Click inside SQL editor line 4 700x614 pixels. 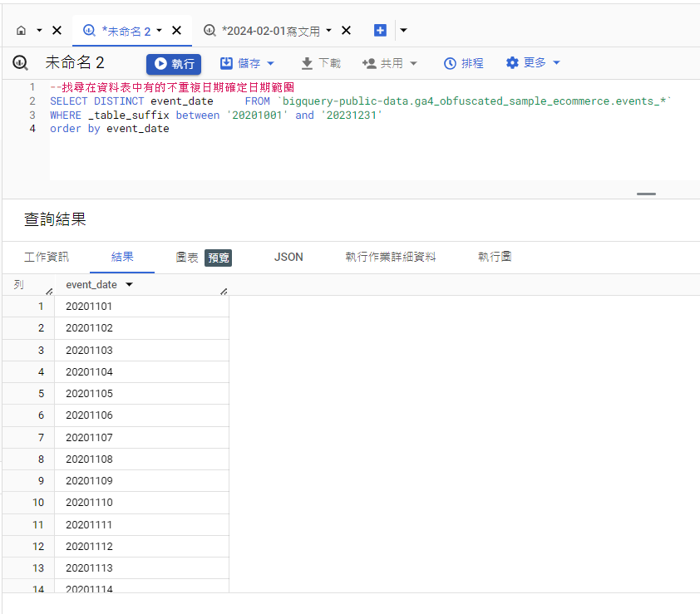(110, 129)
